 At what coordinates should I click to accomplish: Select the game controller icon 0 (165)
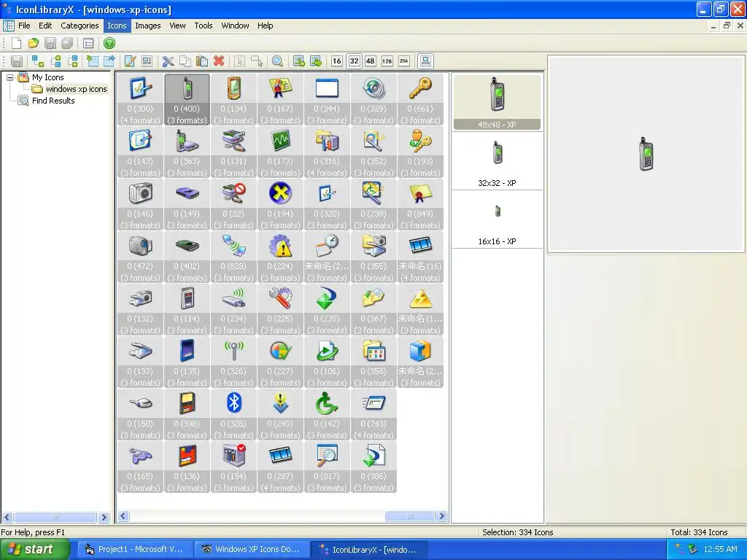click(x=140, y=467)
